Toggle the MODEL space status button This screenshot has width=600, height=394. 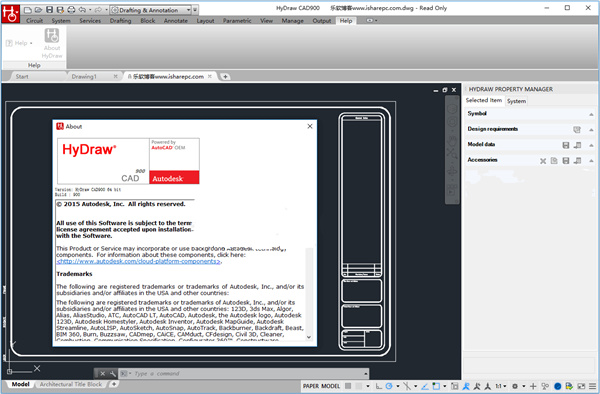(x=330, y=386)
